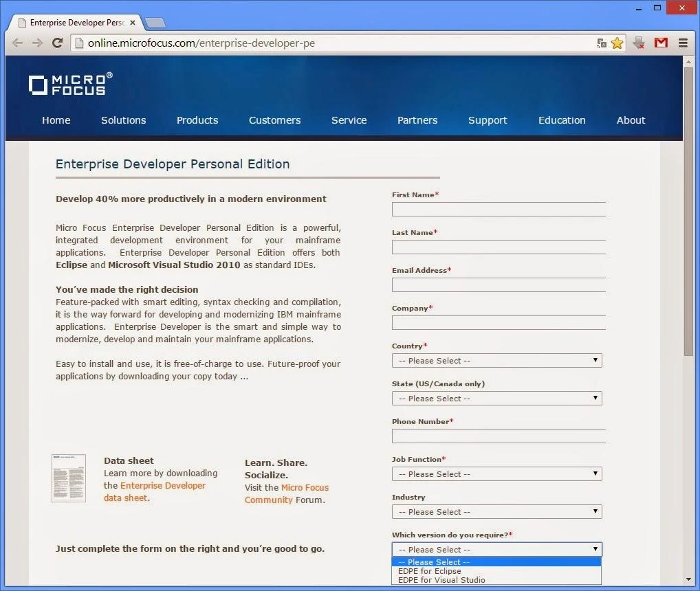The height and width of the screenshot is (591, 700).
Task: Open the Solutions menu item
Action: pyautogui.click(x=124, y=120)
